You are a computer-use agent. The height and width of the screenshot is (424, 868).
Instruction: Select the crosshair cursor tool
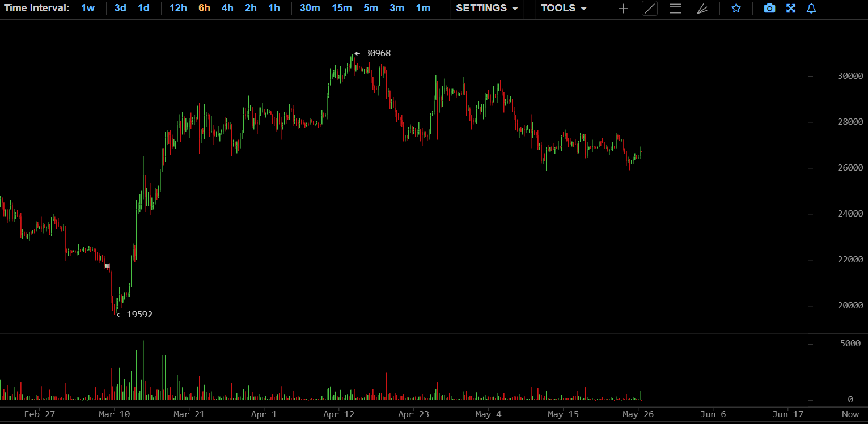click(x=623, y=9)
